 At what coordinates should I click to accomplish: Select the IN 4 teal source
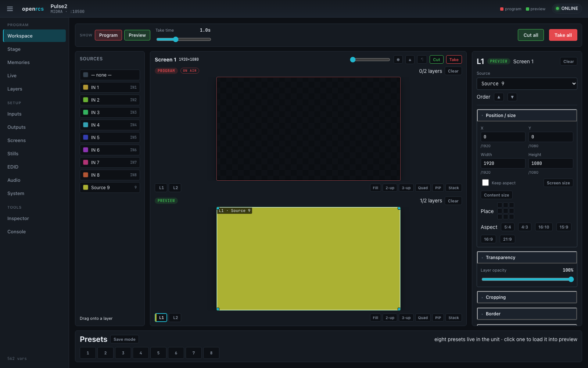(110, 125)
